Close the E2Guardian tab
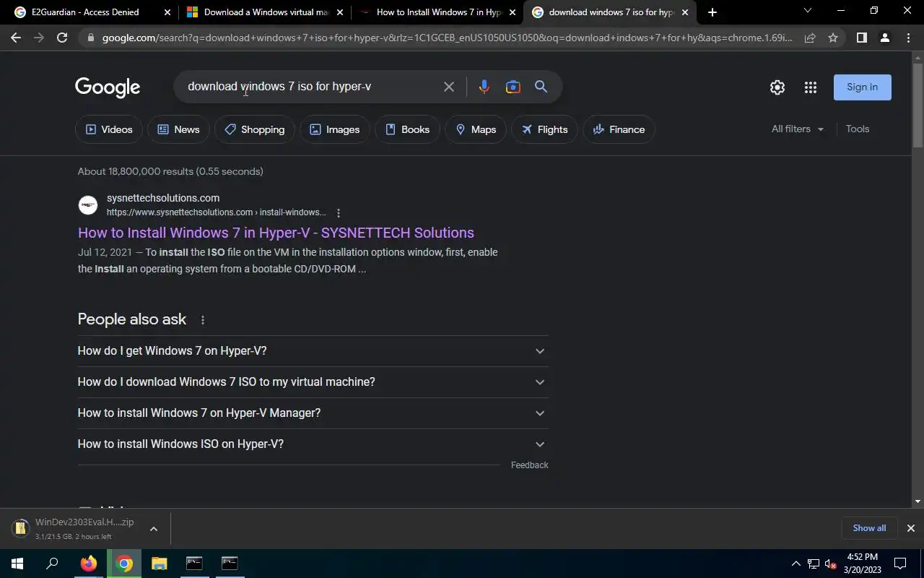Viewport: 924px width, 578px height. pos(167,12)
